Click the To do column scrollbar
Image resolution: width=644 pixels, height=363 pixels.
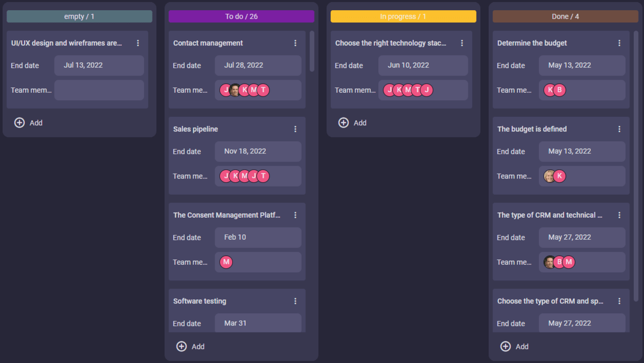pos(312,51)
